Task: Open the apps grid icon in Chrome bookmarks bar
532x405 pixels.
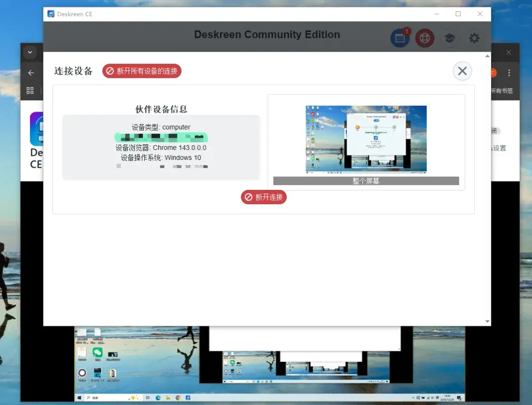Action: [x=30, y=90]
